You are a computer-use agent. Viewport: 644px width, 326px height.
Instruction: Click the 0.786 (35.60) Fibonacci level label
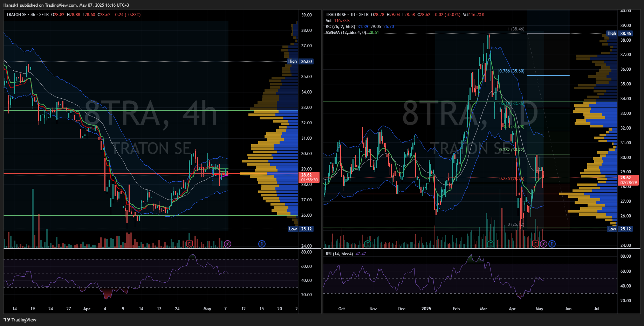[x=512, y=71]
